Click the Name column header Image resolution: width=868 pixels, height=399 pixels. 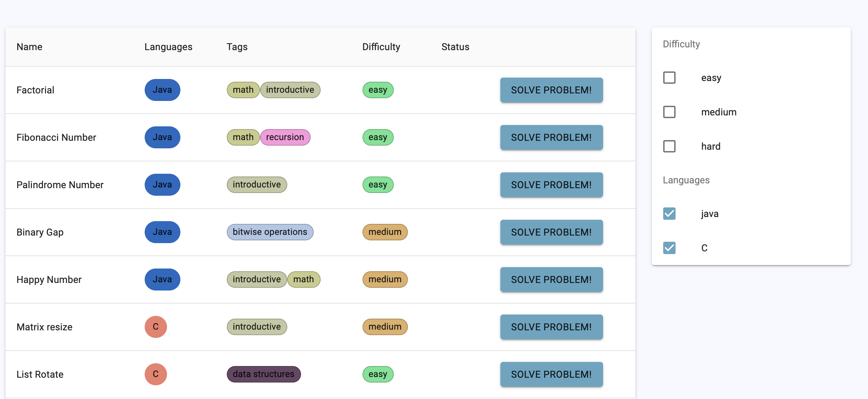point(30,47)
